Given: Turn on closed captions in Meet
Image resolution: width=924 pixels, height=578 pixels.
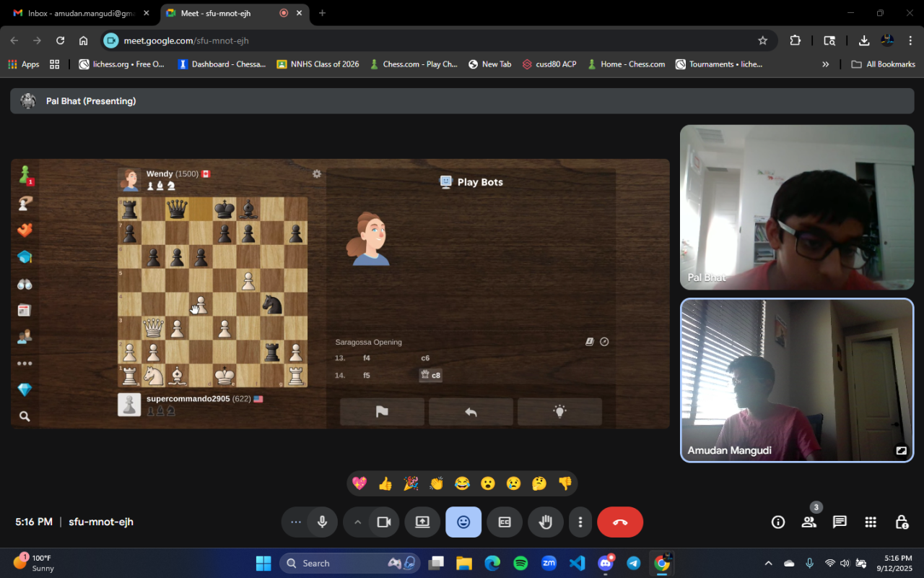Looking at the screenshot, I should pyautogui.click(x=505, y=522).
